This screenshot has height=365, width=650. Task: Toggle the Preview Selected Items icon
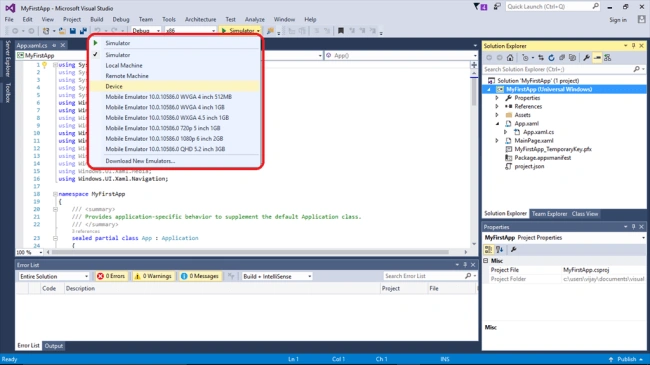coord(597,58)
